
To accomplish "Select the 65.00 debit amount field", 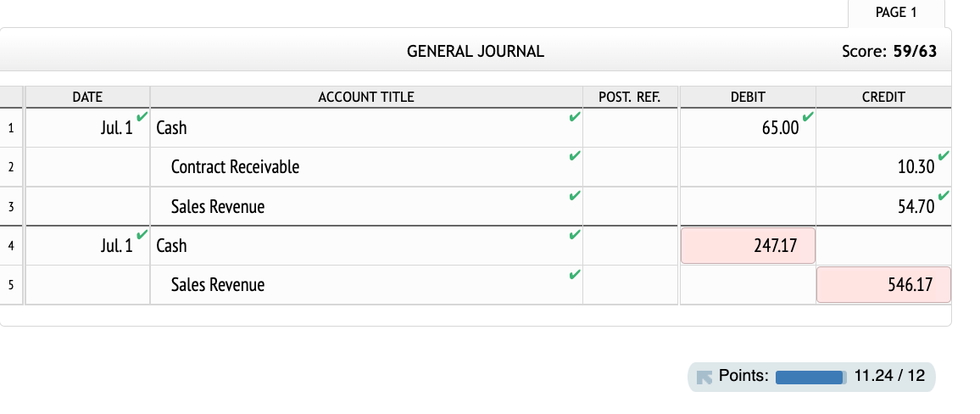I will [x=748, y=127].
